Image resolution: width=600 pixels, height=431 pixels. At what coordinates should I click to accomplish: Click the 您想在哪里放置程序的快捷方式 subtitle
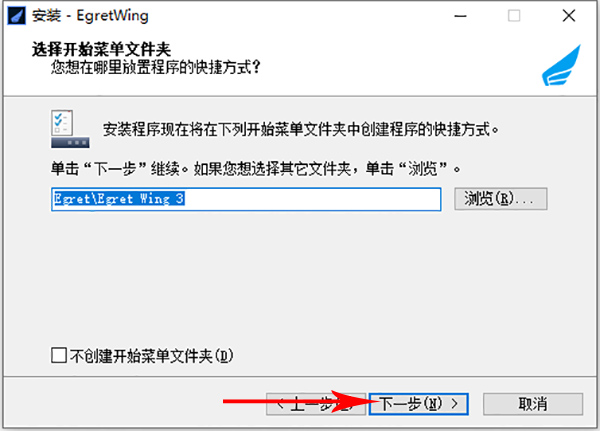[x=156, y=67]
